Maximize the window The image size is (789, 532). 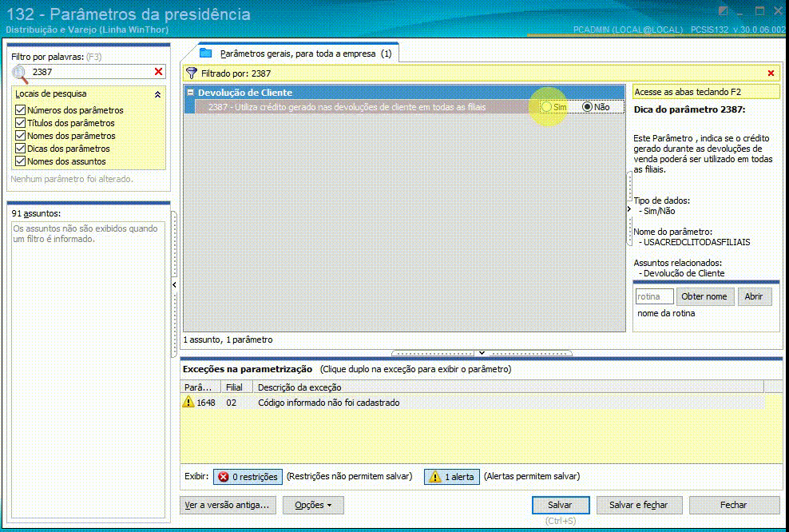click(x=759, y=11)
